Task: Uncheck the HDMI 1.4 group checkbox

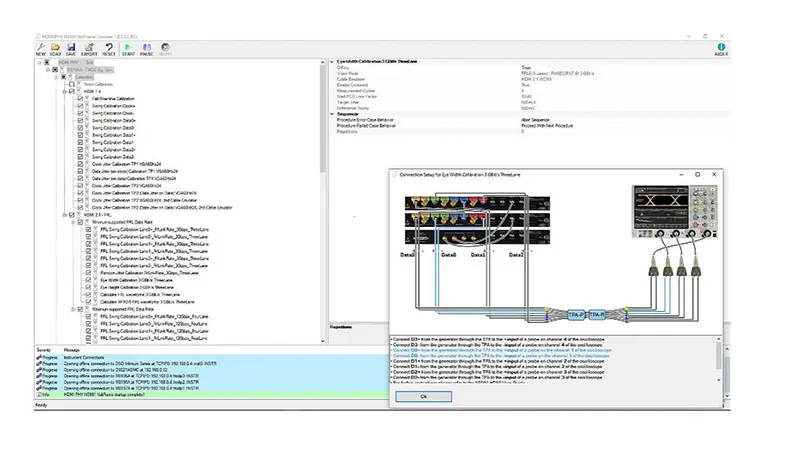Action: 72,91
